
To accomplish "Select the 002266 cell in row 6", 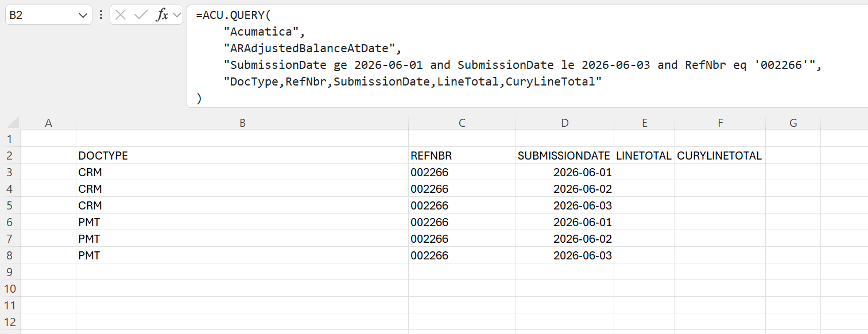I will coord(462,222).
